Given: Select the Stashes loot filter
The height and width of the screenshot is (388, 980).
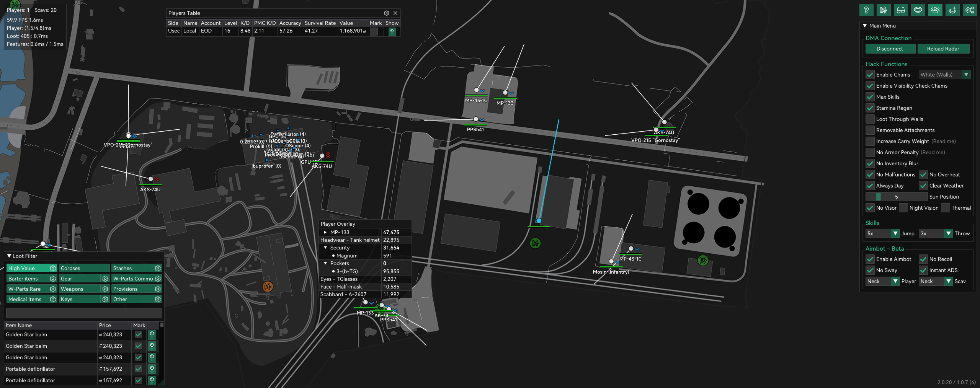Looking at the screenshot, I should 132,268.
